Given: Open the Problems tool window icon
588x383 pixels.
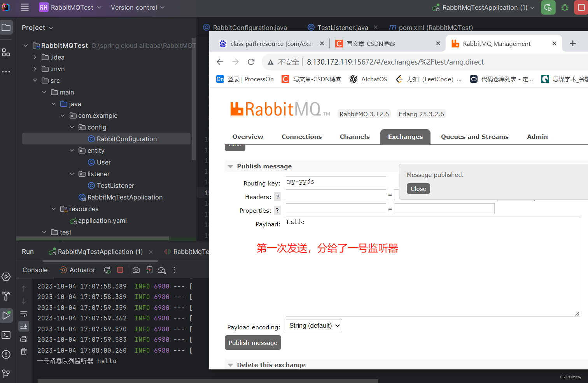Looking at the screenshot, I should (6, 354).
